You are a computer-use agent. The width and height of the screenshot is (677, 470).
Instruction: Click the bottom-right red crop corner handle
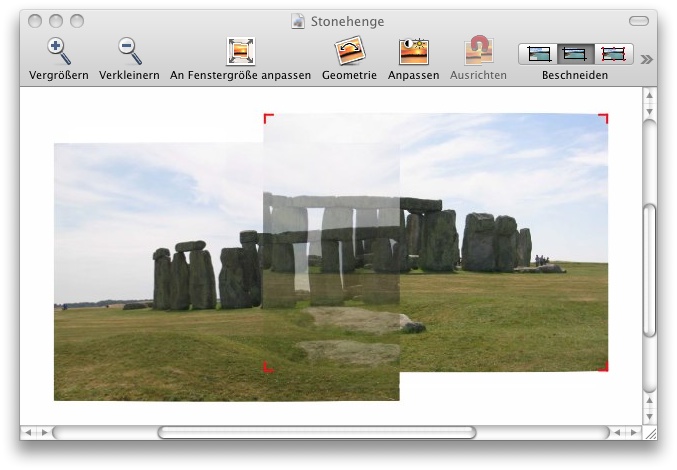[603, 367]
